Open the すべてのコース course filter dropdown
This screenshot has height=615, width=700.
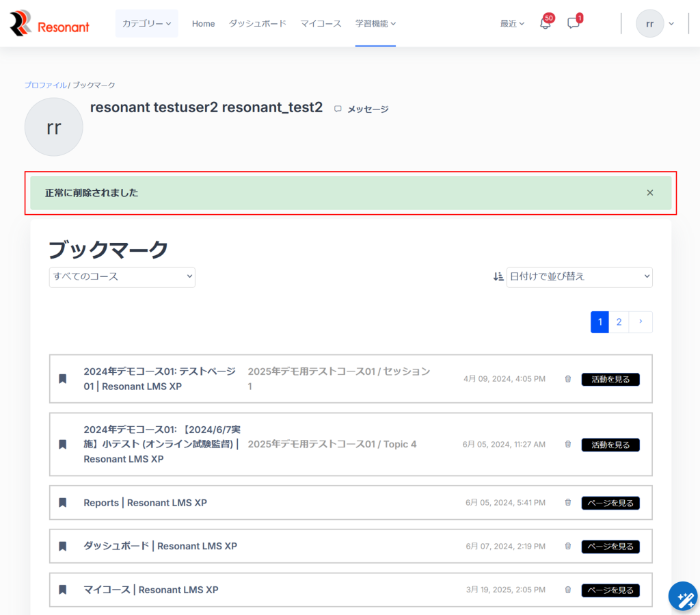pos(122,277)
